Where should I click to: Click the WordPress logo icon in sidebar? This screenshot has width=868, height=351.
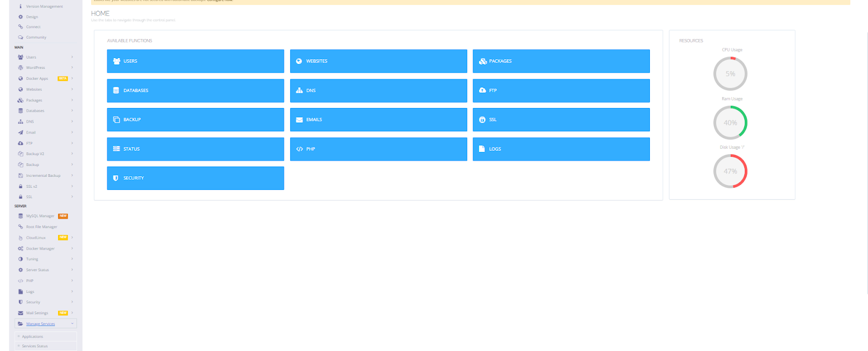click(21, 68)
